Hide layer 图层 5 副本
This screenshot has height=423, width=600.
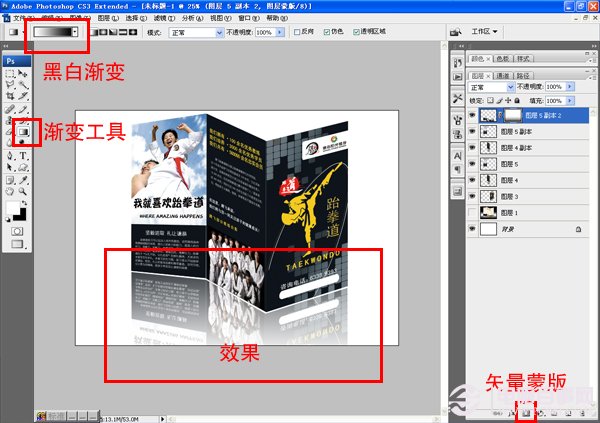coord(473,131)
